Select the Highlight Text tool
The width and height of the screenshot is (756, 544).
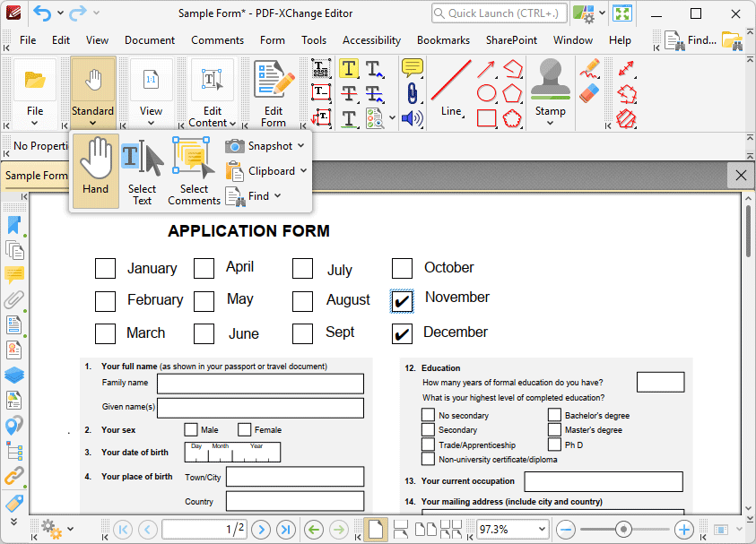pyautogui.click(x=348, y=68)
